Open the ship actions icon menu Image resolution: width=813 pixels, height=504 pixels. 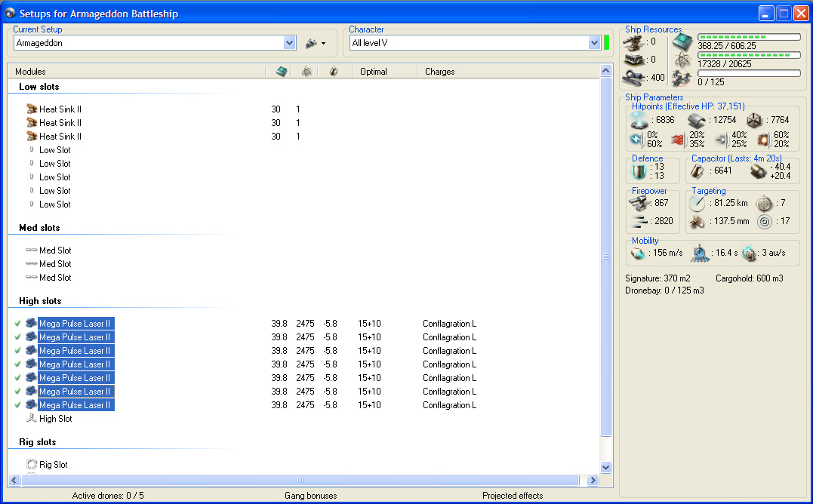tap(316, 44)
